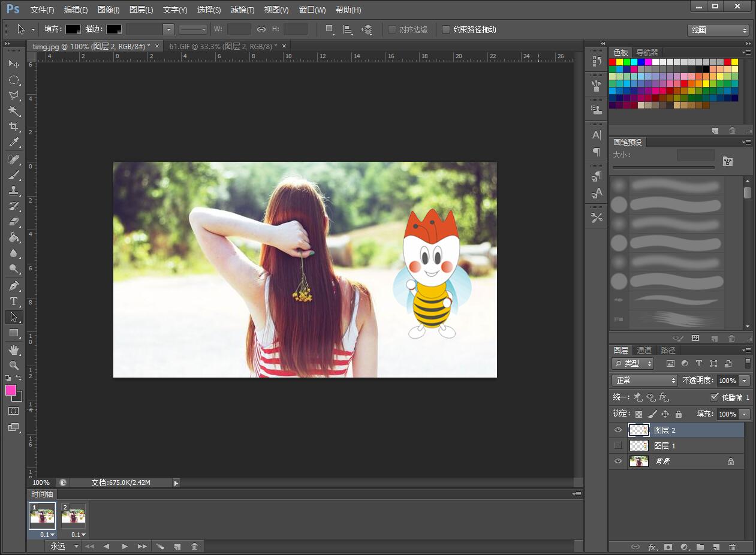Viewport: 756px width, 555px height.
Task: Select the Eyedropper tool
Action: (14, 143)
